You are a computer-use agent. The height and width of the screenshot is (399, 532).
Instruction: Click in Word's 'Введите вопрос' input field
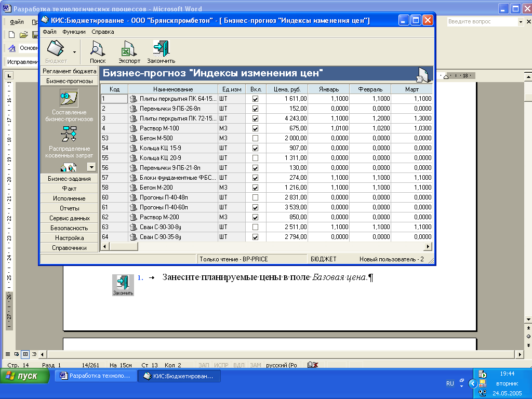click(x=482, y=21)
